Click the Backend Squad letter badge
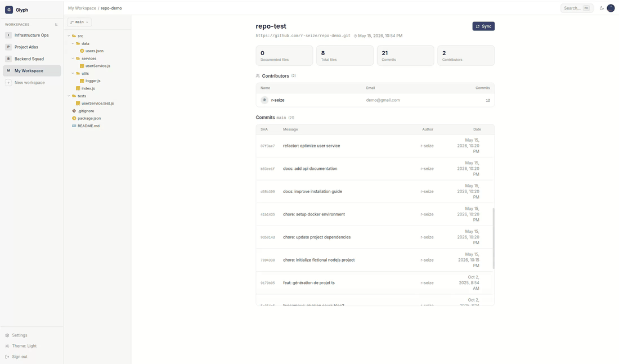 tap(8, 59)
